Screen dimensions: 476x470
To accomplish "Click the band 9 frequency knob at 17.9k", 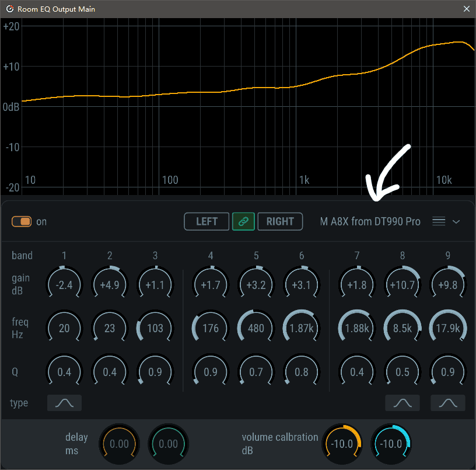I will [448, 328].
